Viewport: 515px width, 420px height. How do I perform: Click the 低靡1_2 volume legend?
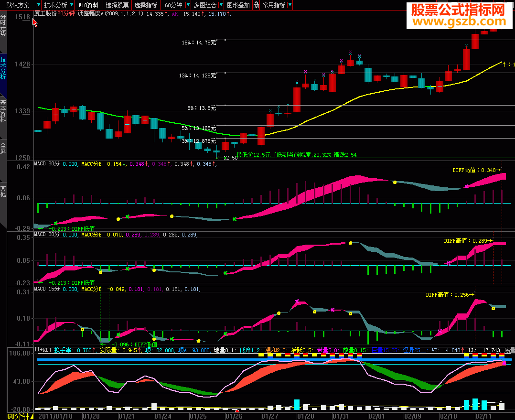pyautogui.click(x=251, y=350)
